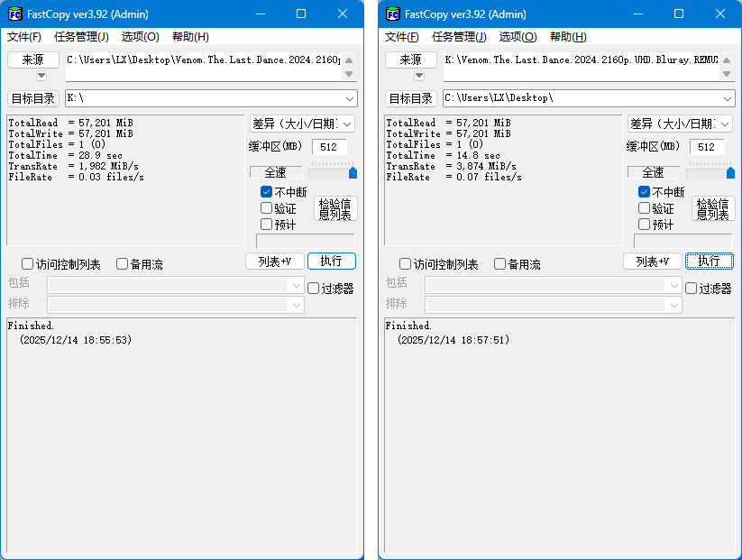Click Finished log text in left window
This screenshot has height=560, width=742.
click(x=31, y=326)
